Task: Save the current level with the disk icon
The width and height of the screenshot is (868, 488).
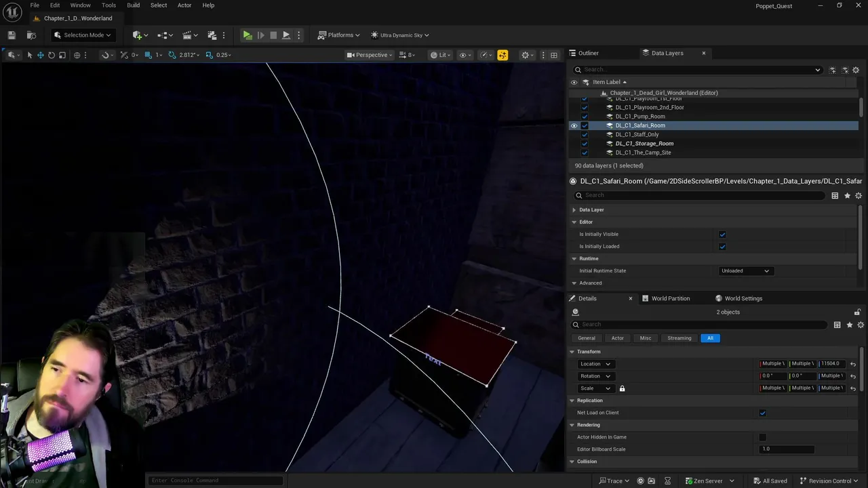Action: coord(12,35)
